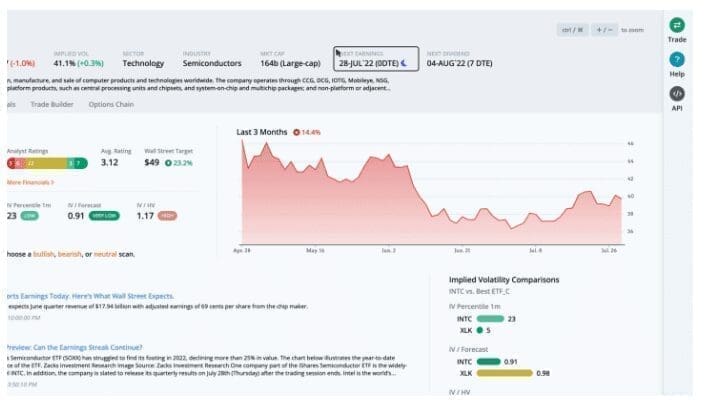707x410 pixels.
Task: Expand More Financials
Action: [x=28, y=182]
